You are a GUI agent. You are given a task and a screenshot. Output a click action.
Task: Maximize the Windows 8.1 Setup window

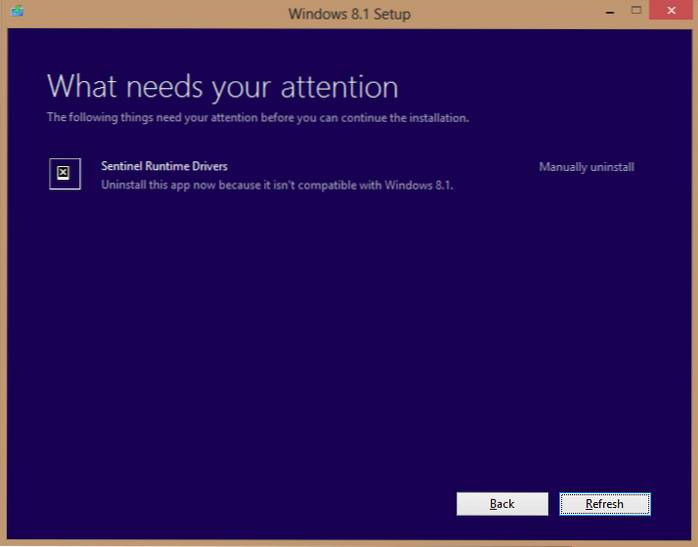point(636,11)
